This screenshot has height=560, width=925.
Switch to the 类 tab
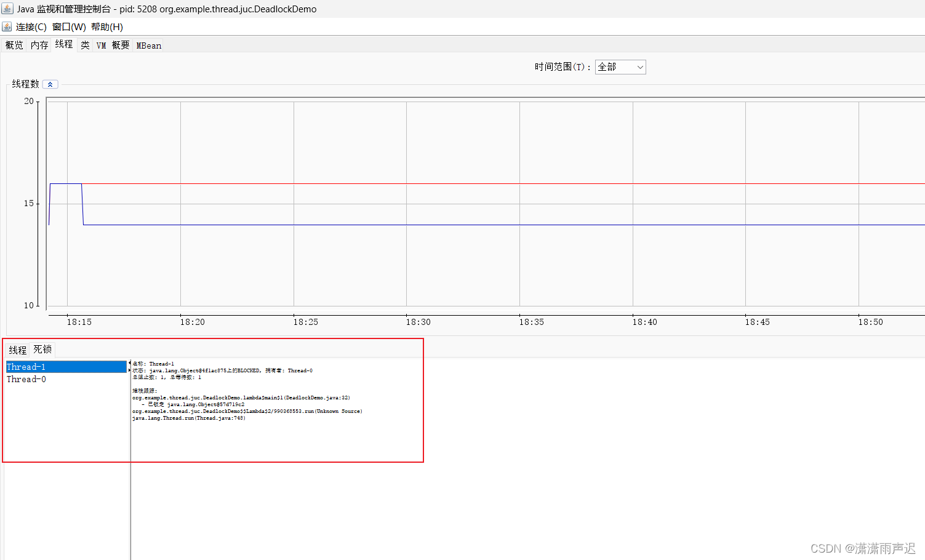pos(85,45)
